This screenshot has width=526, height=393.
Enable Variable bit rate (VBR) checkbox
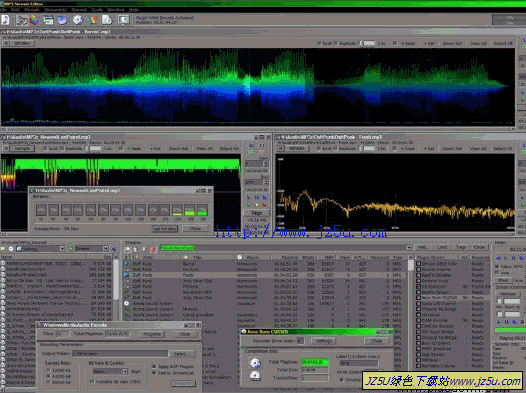(92, 382)
